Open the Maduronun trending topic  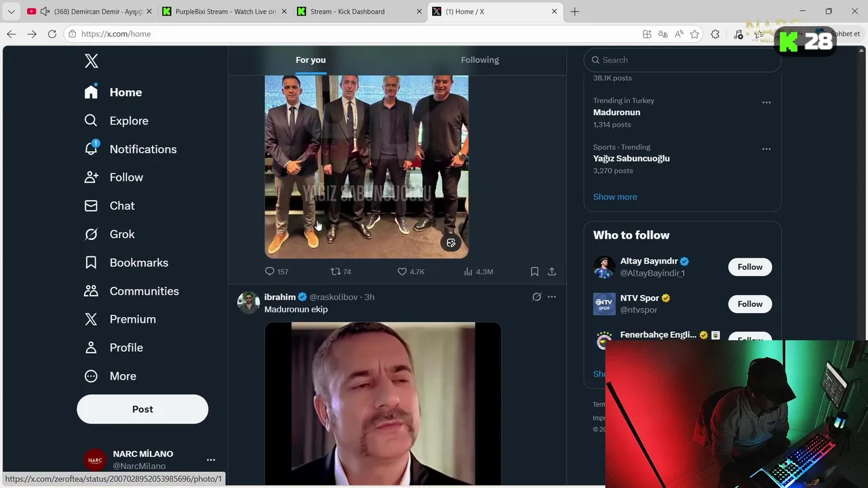[x=616, y=113]
